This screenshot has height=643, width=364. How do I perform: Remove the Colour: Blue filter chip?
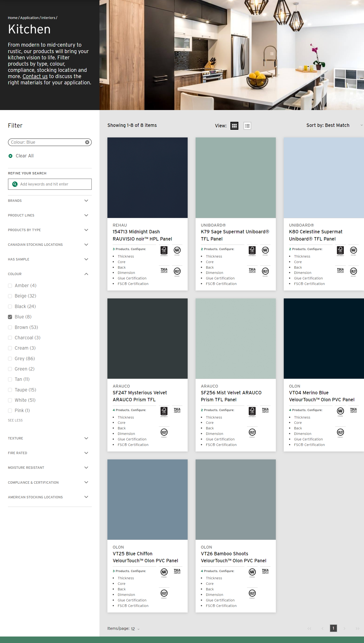coord(87,142)
